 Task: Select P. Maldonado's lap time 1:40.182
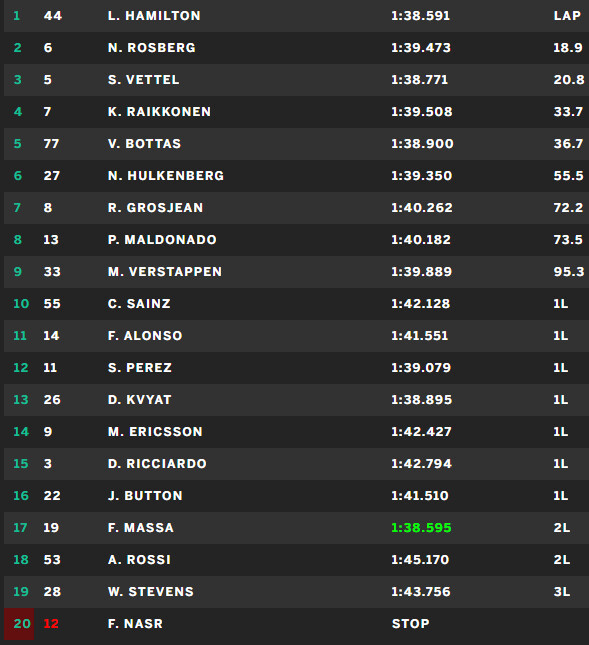coord(421,240)
